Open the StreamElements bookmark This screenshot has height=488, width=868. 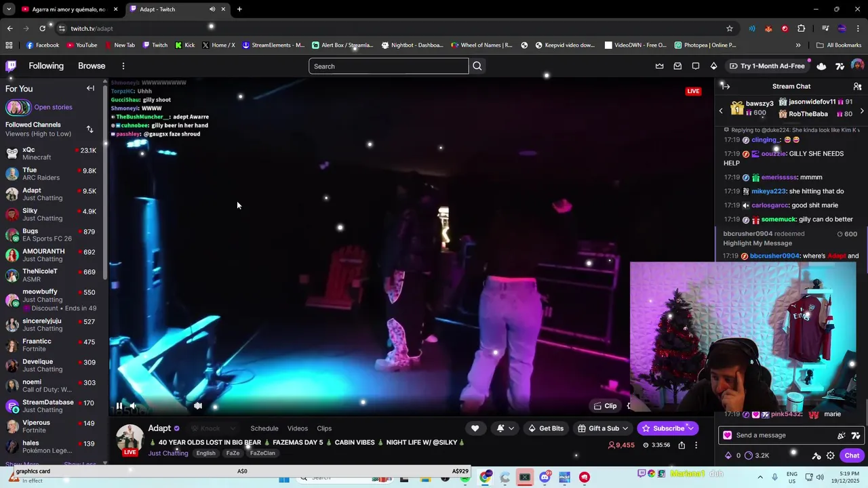[x=273, y=45]
